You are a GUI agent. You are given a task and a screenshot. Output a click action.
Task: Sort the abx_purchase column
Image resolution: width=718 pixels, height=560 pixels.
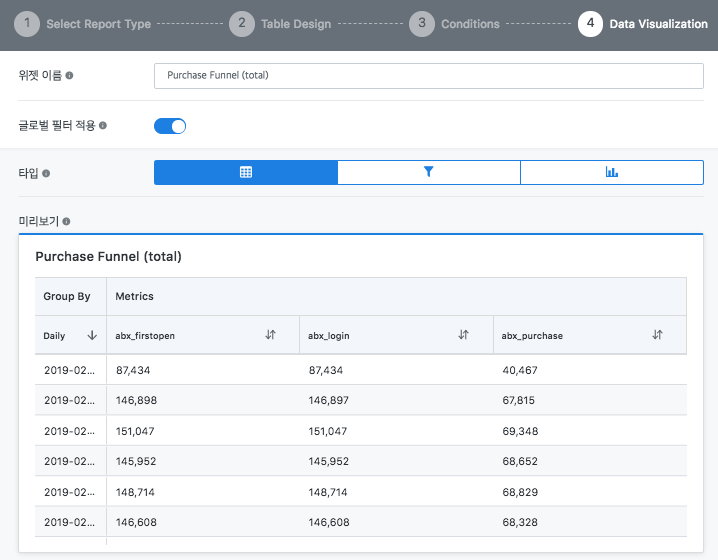pos(657,335)
